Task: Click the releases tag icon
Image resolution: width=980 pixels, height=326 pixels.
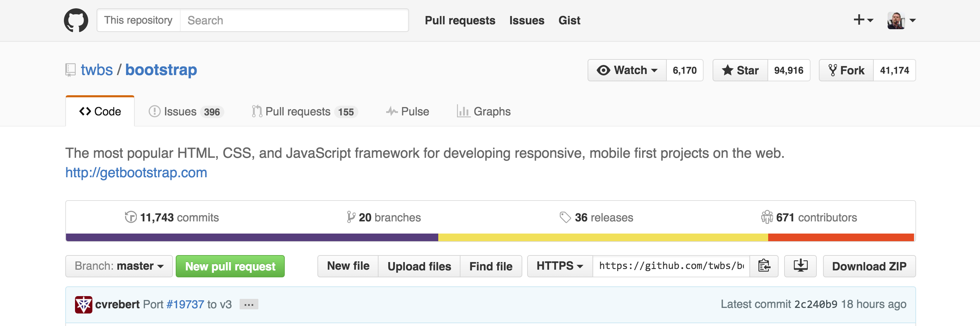Action: (x=565, y=217)
